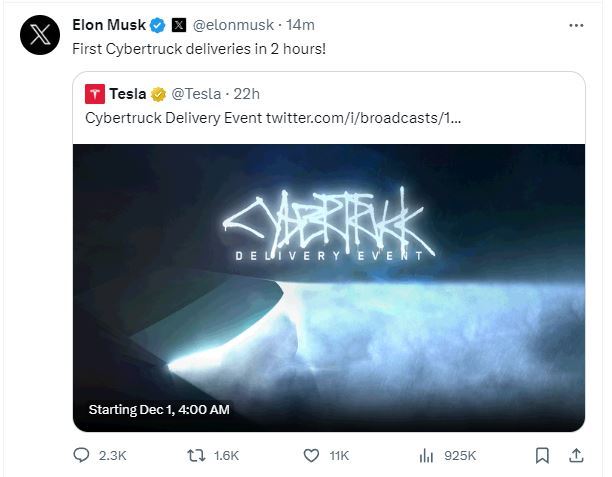
Task: Share the tweet using the upload arrow icon
Action: 575,455
